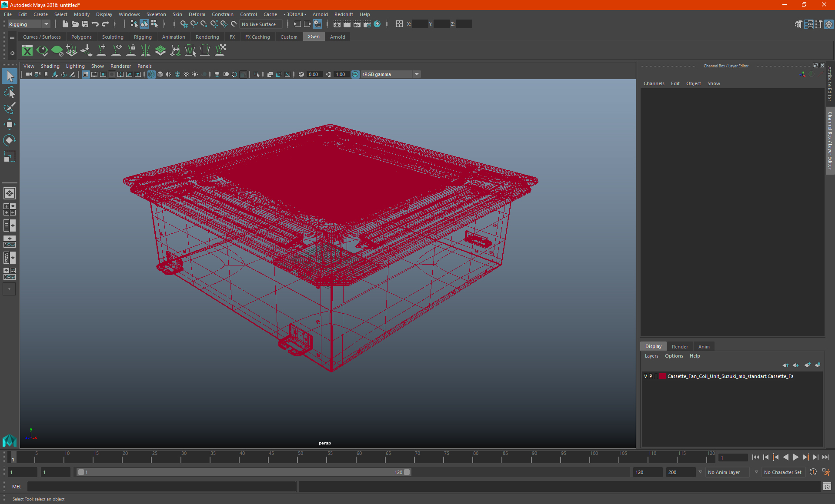
Task: Switch to the Arnold shelf tab
Action: [337, 37]
